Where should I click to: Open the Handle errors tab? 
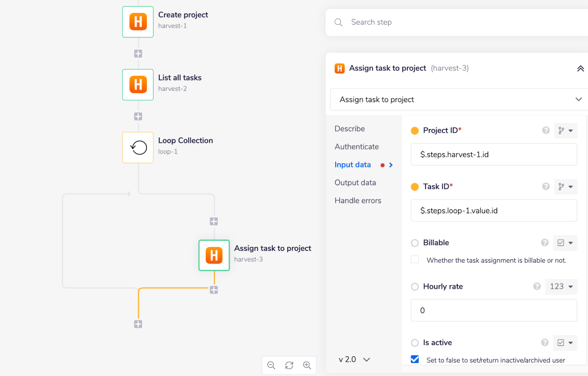[x=358, y=201]
